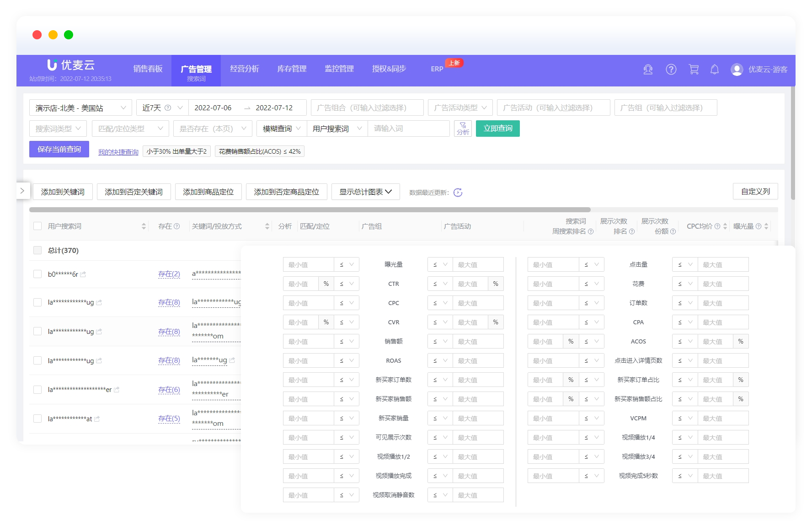Image resolution: width=812 pixels, height=526 pixels.
Task: Open the help question mark icon
Action: (x=671, y=70)
